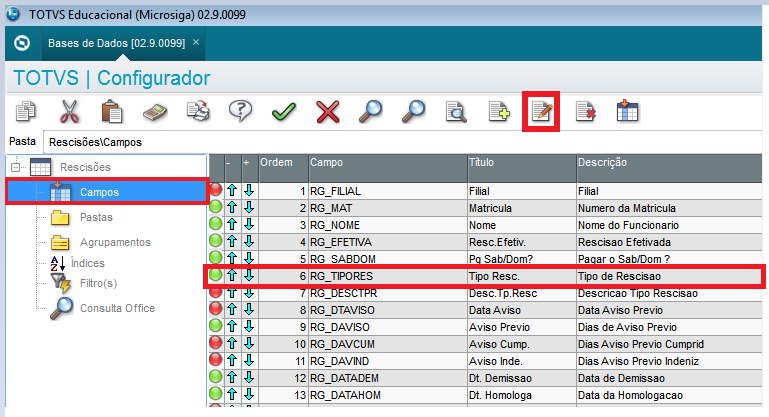
Task: Close the Bases de Dados tab
Action: click(196, 42)
